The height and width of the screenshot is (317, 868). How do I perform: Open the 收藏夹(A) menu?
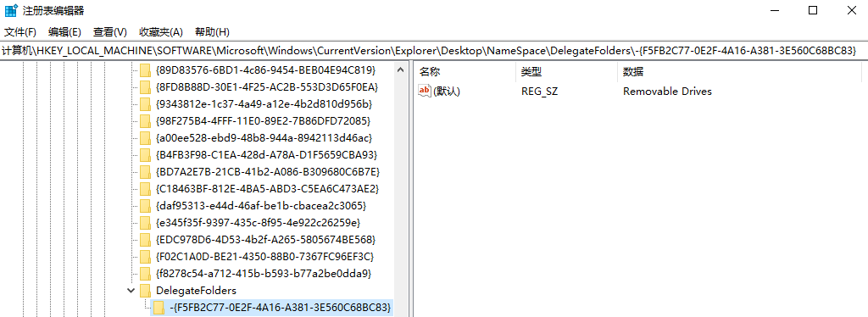160,31
